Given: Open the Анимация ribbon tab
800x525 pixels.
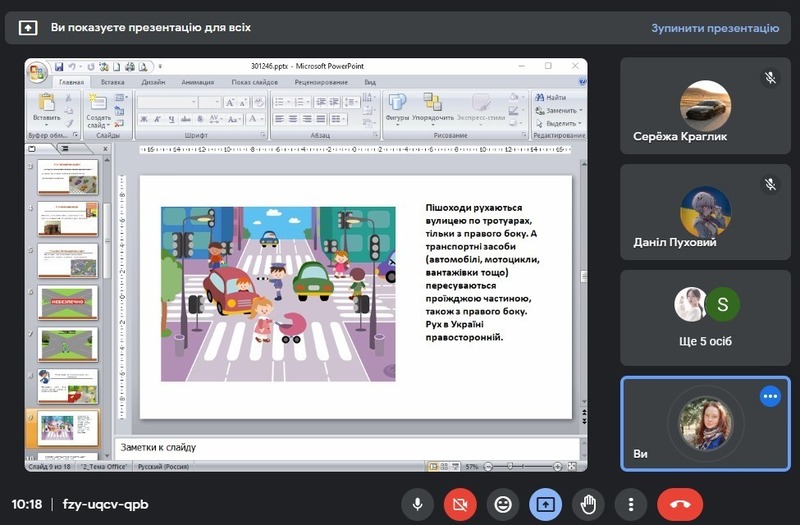Looking at the screenshot, I should click(x=197, y=82).
